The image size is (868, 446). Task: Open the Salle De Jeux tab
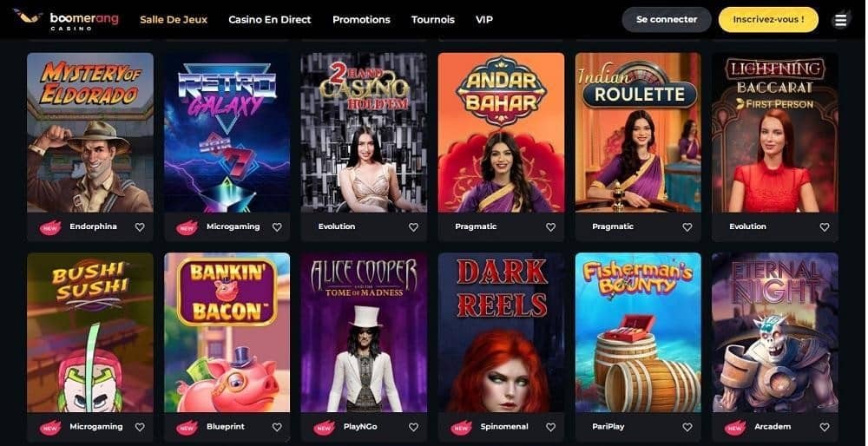pos(174,19)
